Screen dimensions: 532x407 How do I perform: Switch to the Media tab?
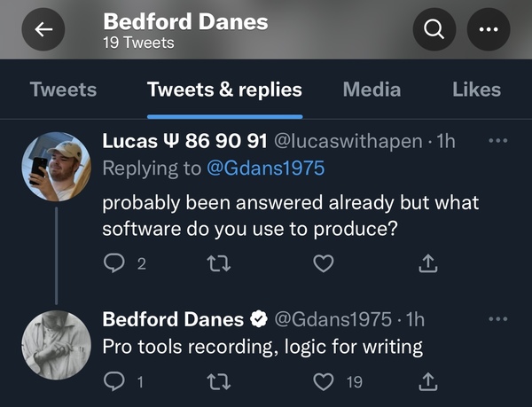(372, 90)
